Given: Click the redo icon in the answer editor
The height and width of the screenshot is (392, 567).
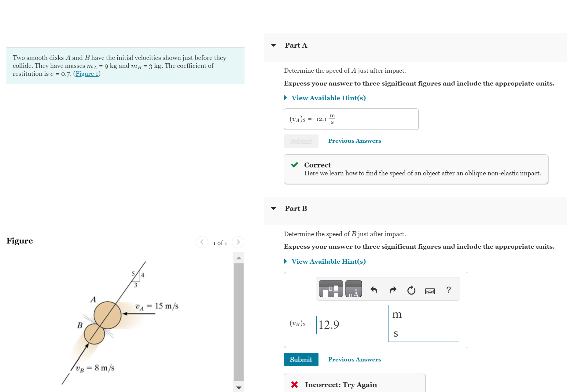Looking at the screenshot, I should pos(393,290).
